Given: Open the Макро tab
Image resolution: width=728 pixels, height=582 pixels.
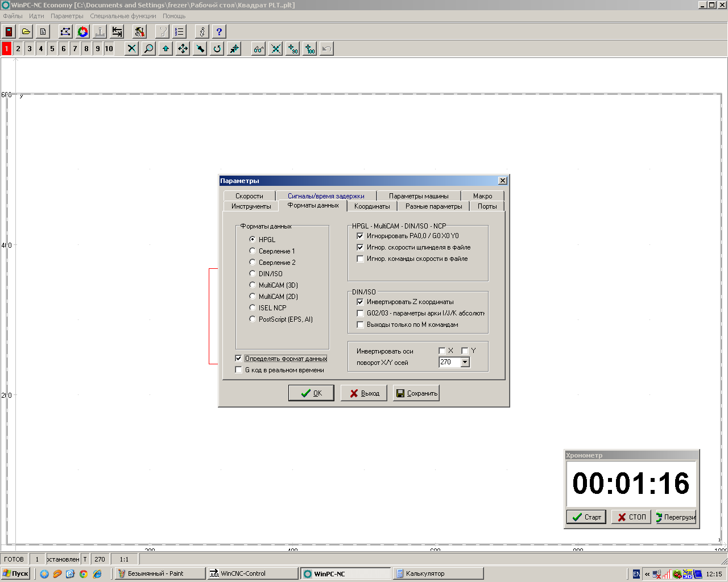Looking at the screenshot, I should pos(483,196).
